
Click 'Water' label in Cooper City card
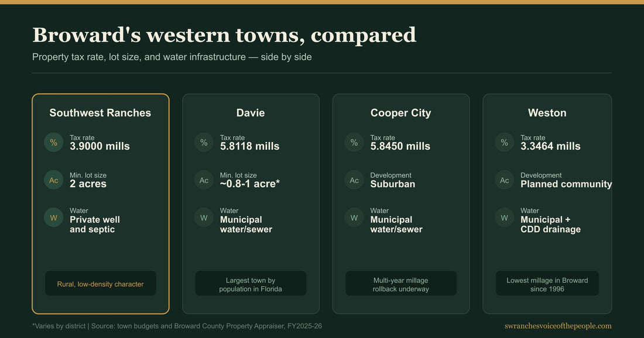click(x=379, y=211)
